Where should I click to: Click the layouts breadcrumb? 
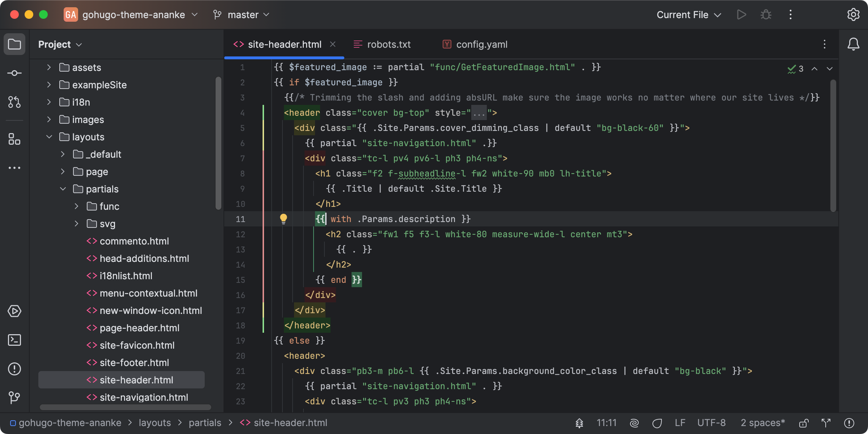coord(155,423)
